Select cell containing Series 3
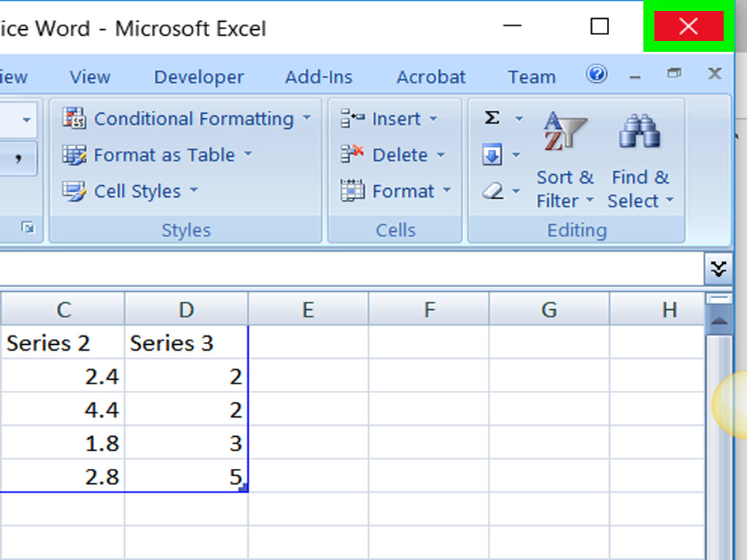This screenshot has width=747, height=560. [186, 343]
